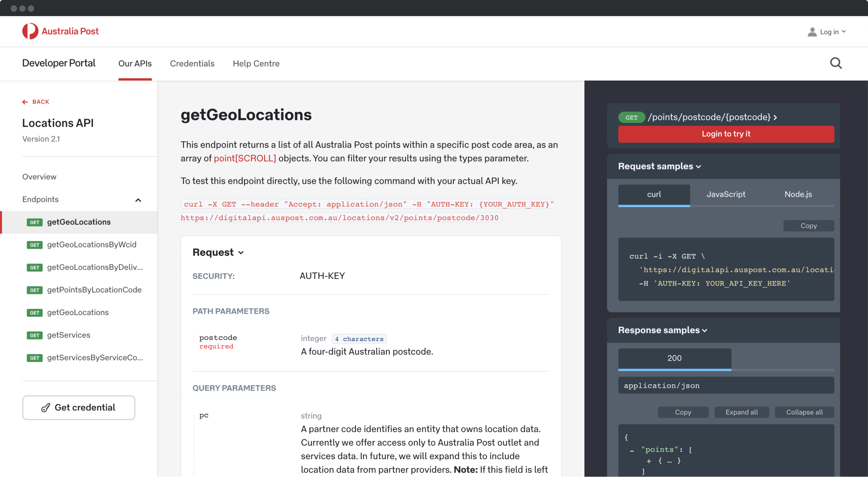Open the search magnifier icon
This screenshot has width=868, height=477.
[836, 63]
